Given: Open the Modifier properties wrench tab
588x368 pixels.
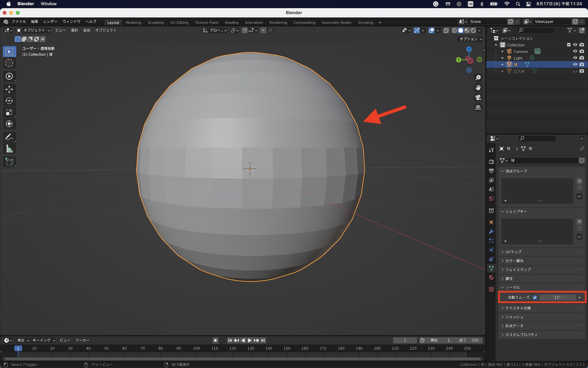Looking at the screenshot, I should [x=491, y=231].
